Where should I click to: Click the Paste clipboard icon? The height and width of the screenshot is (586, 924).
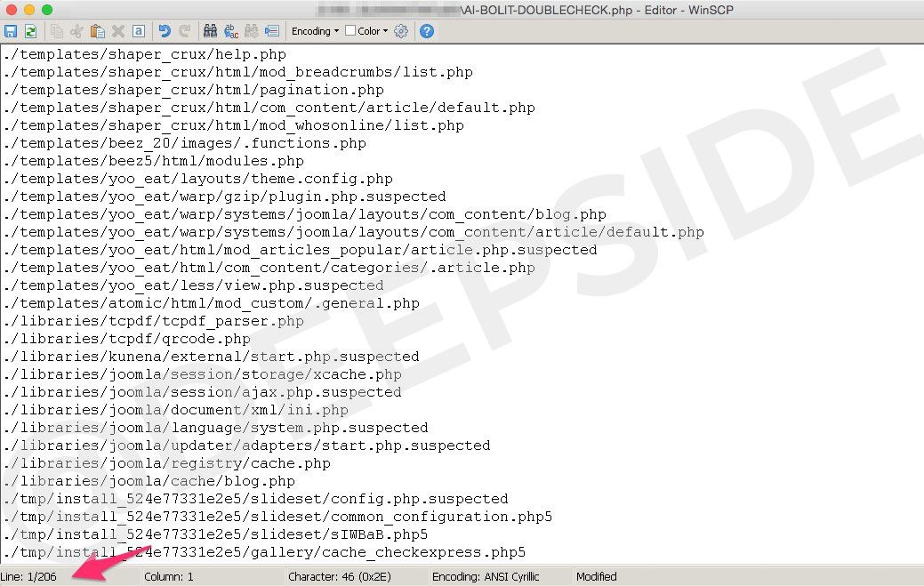coord(98,31)
